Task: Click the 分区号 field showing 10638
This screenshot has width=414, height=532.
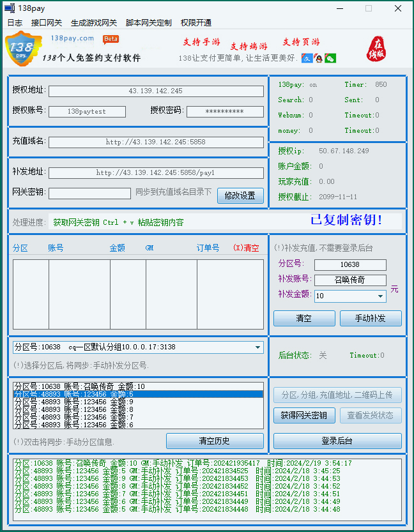Action: coord(350,264)
